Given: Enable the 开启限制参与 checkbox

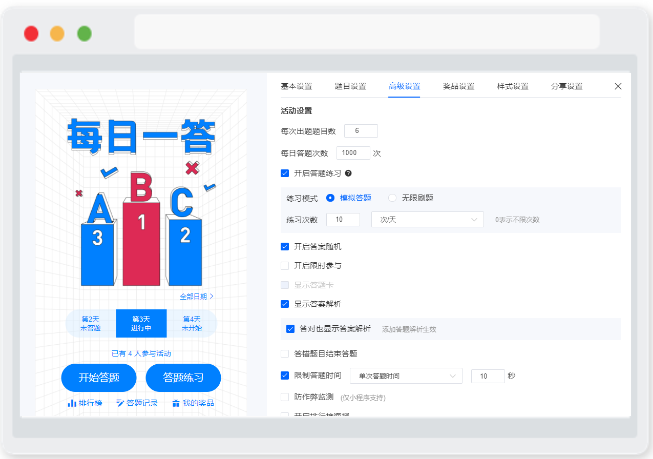Looking at the screenshot, I should [285, 265].
